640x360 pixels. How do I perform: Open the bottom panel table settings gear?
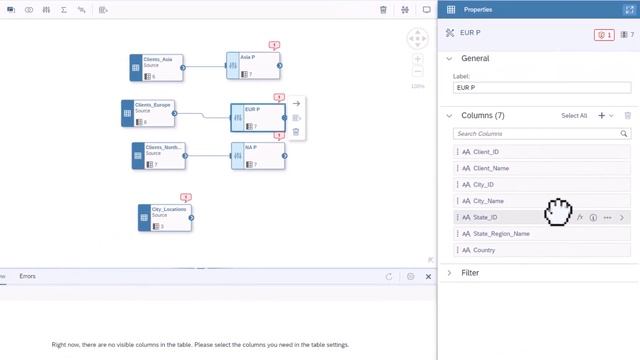411,277
